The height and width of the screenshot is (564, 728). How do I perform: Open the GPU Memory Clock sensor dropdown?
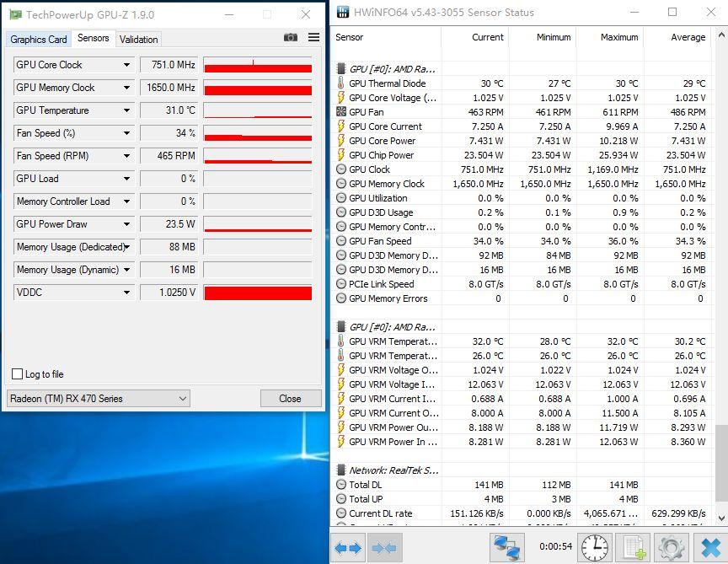click(126, 88)
